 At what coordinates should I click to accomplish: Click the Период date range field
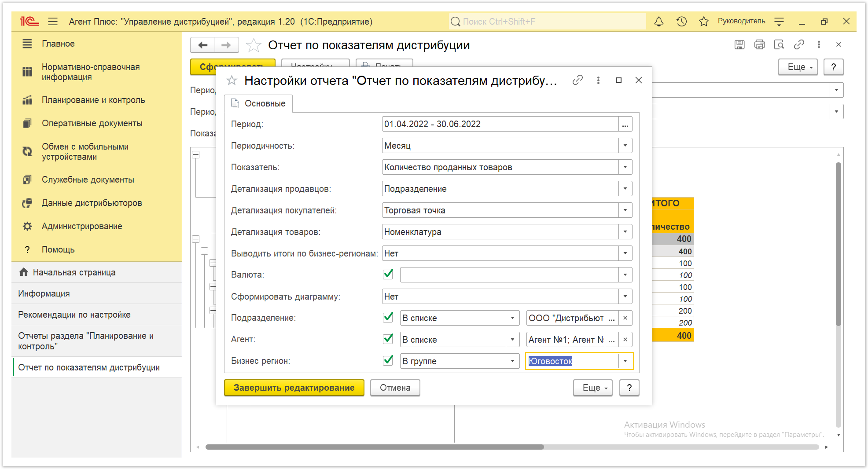click(500, 124)
